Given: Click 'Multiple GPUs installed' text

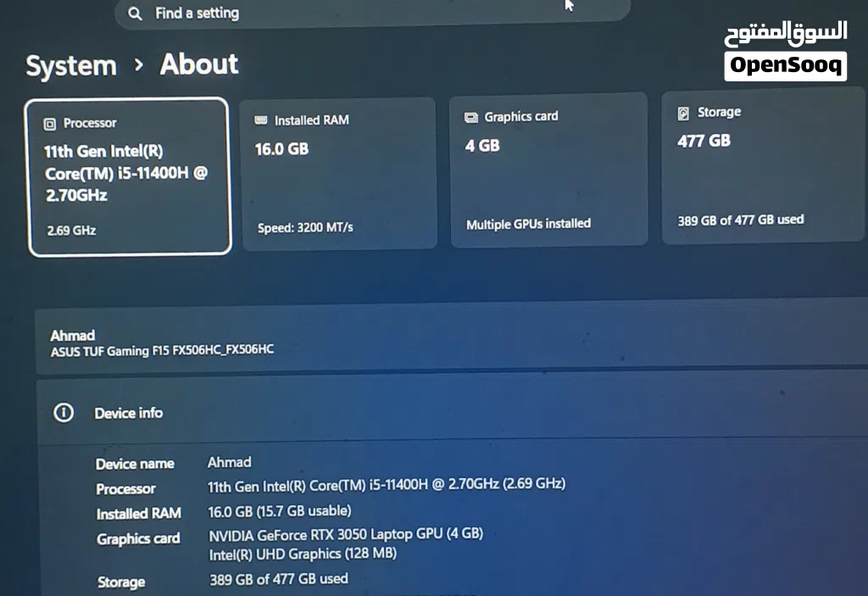Looking at the screenshot, I should (x=528, y=224).
